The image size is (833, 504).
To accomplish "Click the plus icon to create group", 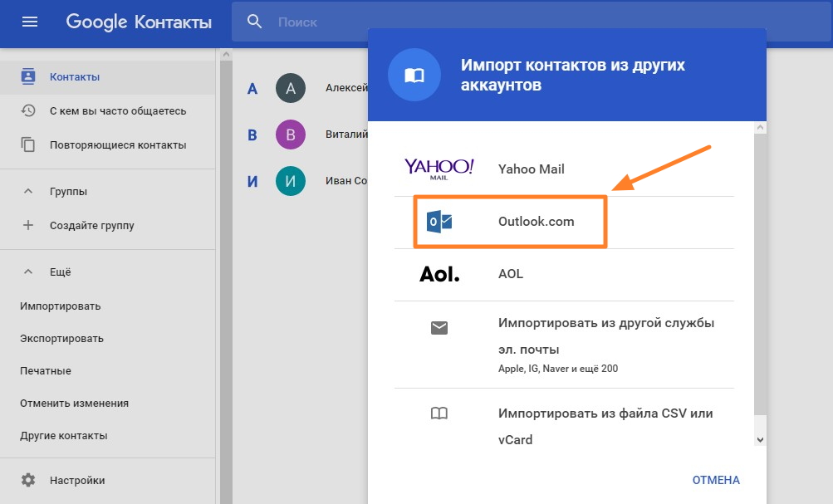I will pos(28,225).
